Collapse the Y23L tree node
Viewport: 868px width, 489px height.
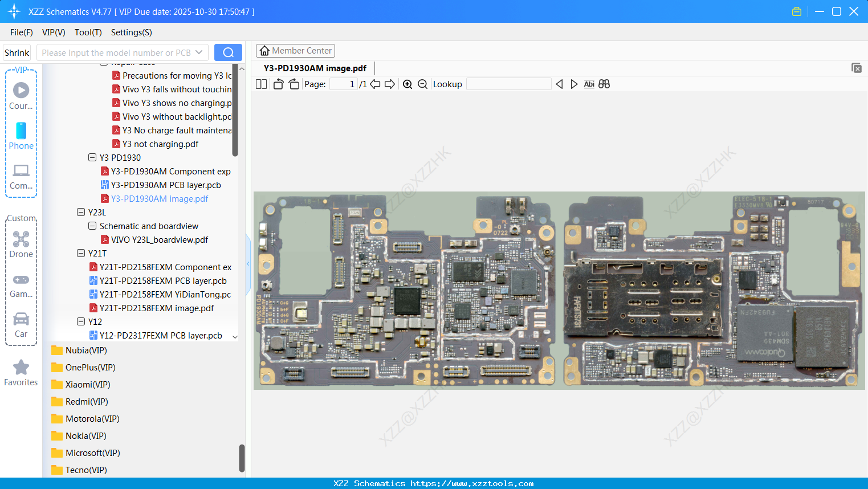pyautogui.click(x=81, y=212)
